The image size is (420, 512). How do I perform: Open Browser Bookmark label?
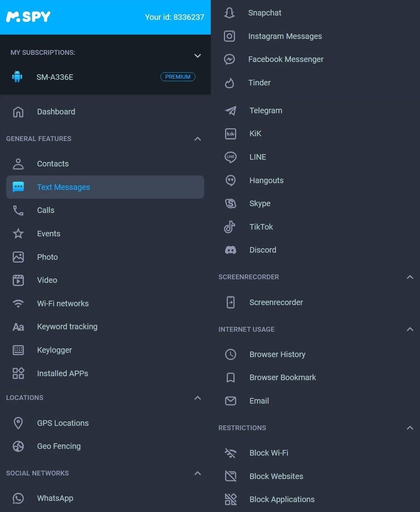[283, 377]
